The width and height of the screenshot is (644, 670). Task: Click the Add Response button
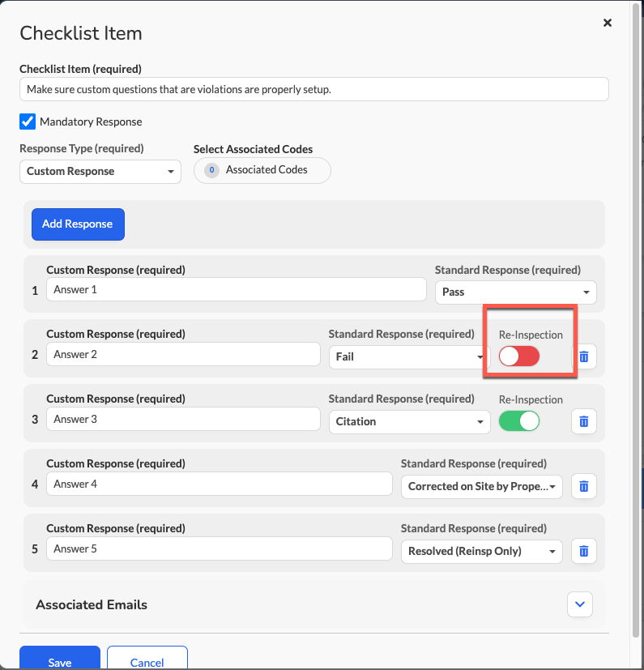[79, 224]
